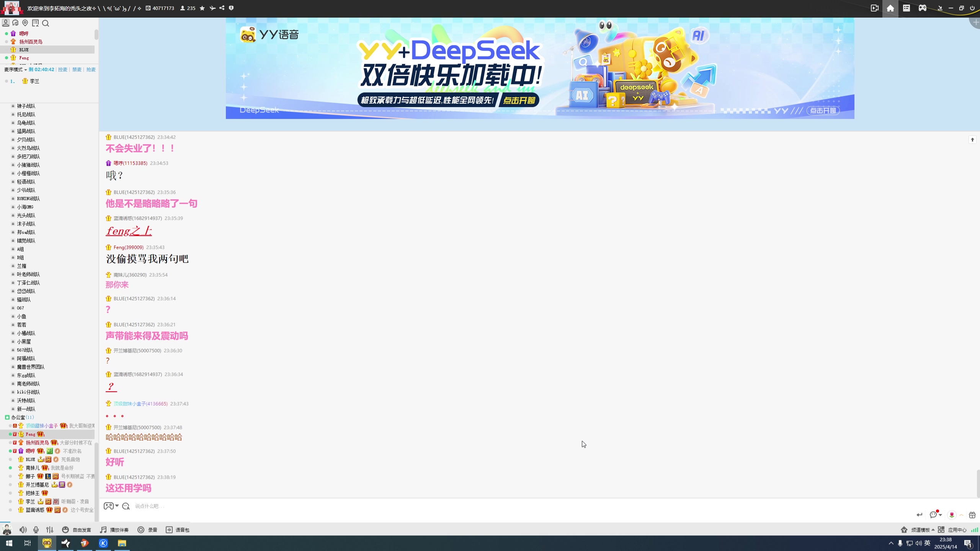980x551 pixels.
Task: Show hidden system tray icons
Action: click(x=891, y=543)
